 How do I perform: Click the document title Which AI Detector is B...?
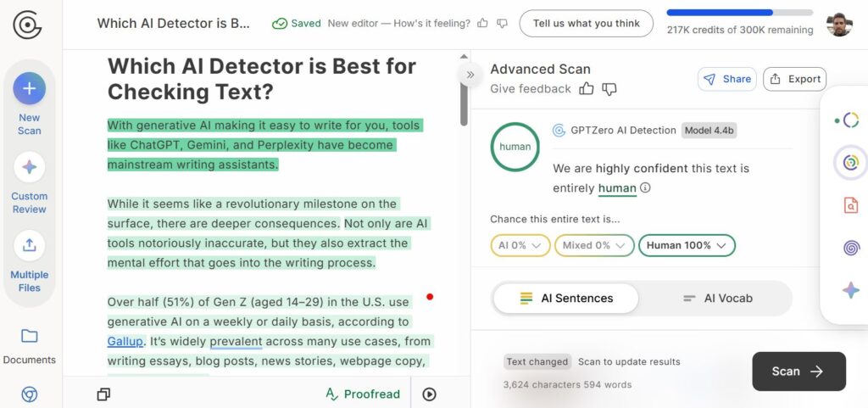[174, 23]
